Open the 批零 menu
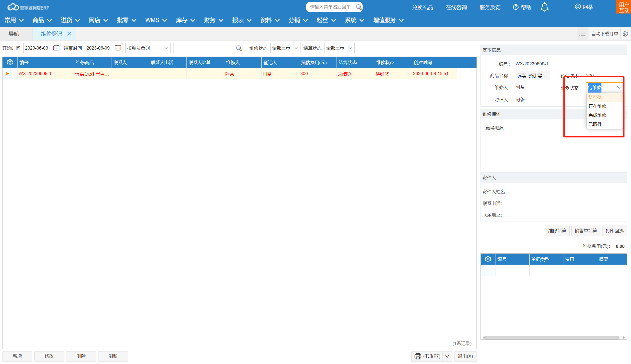Screen dimensions: 631x364 click(x=126, y=20)
